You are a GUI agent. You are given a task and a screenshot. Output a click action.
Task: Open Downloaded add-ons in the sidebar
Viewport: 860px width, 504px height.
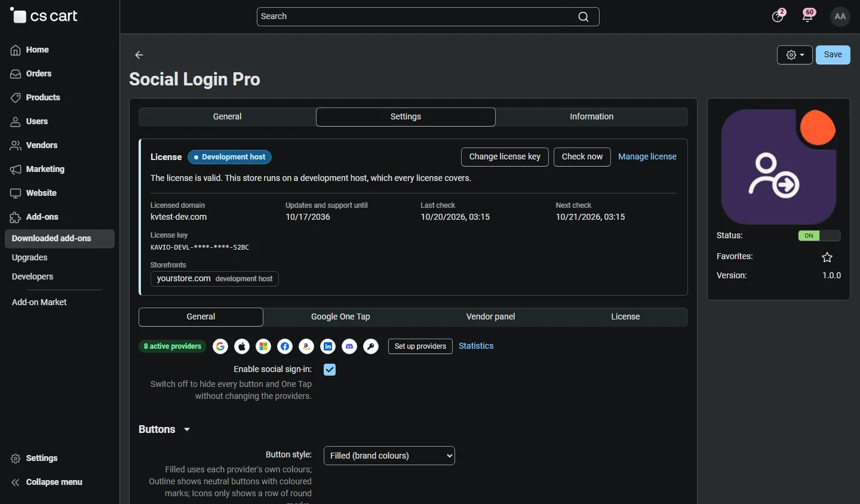(60, 239)
